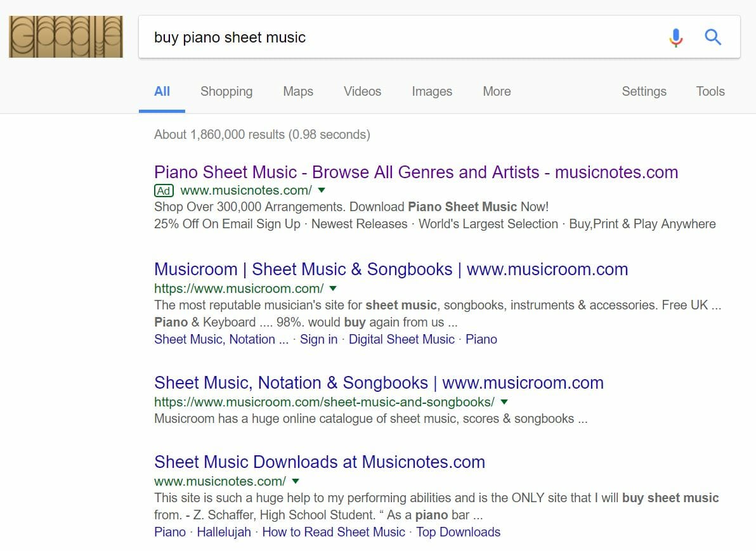
Task: Click the '25% Off On Email Sign Up' ad text
Action: pyautogui.click(x=227, y=224)
